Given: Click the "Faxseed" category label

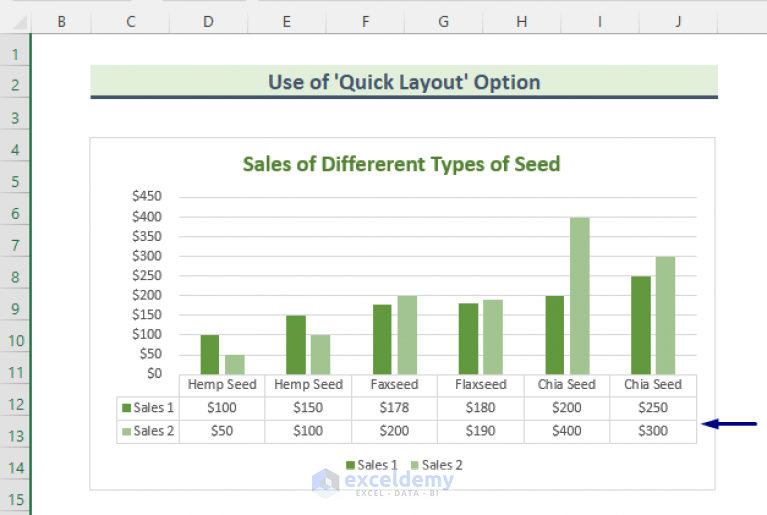Looking at the screenshot, I should (x=394, y=384).
